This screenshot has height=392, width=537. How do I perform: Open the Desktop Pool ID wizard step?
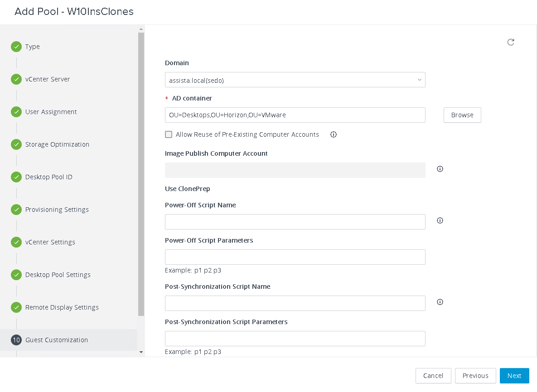coord(48,177)
